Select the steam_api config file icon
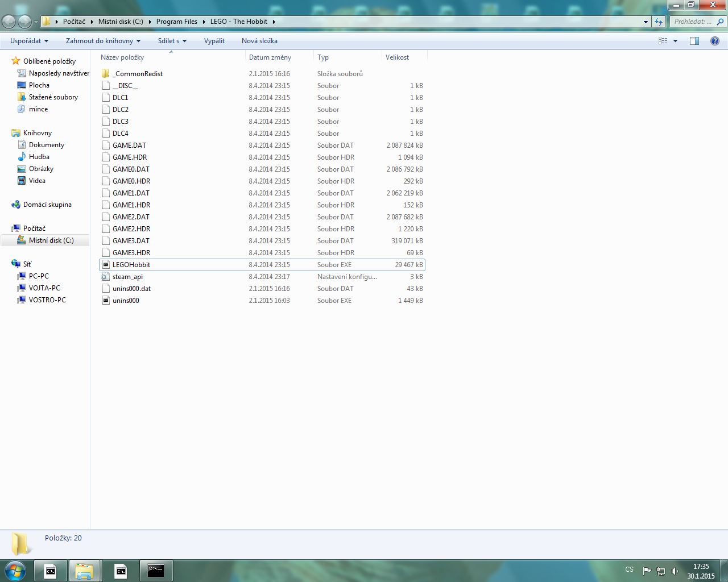Screen dimensions: 728x582 (106, 277)
